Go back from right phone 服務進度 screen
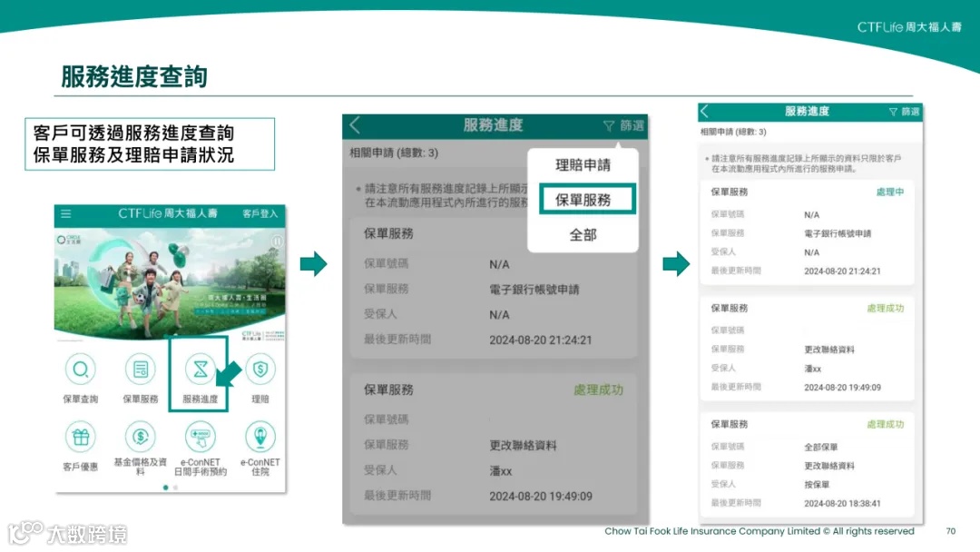Image resolution: width=980 pixels, height=552 pixels. [x=705, y=112]
